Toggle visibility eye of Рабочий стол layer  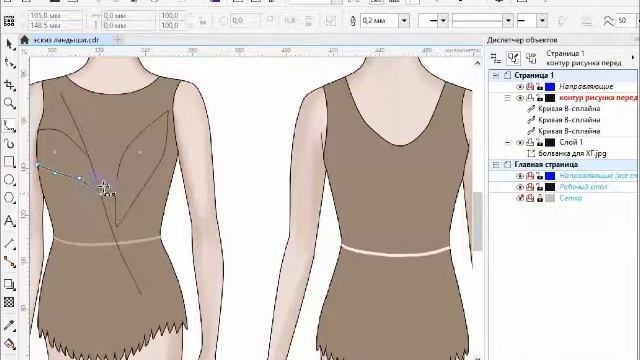[x=520, y=187]
